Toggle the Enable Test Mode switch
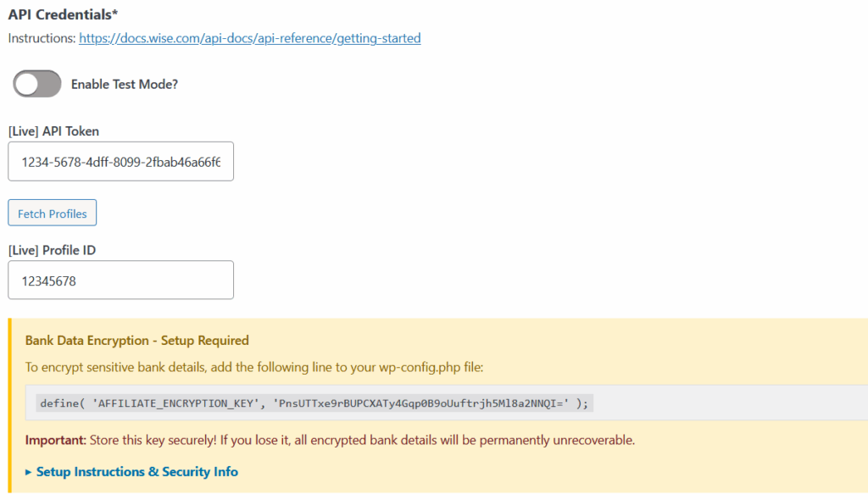The width and height of the screenshot is (868, 500). pos(37,84)
